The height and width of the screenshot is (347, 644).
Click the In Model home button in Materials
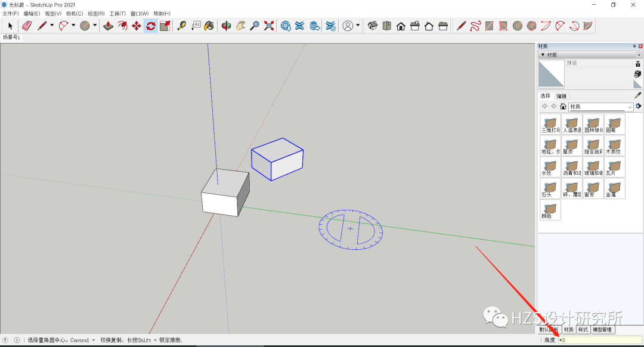point(563,106)
